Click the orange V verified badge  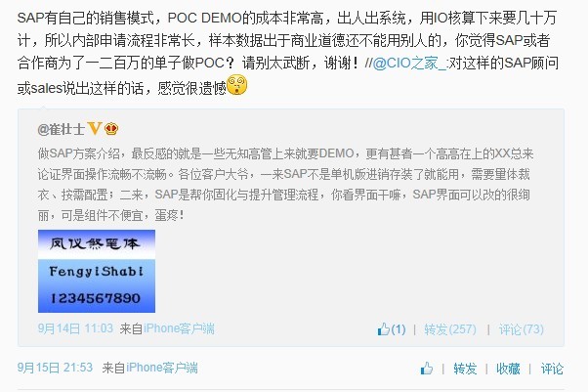coord(95,129)
